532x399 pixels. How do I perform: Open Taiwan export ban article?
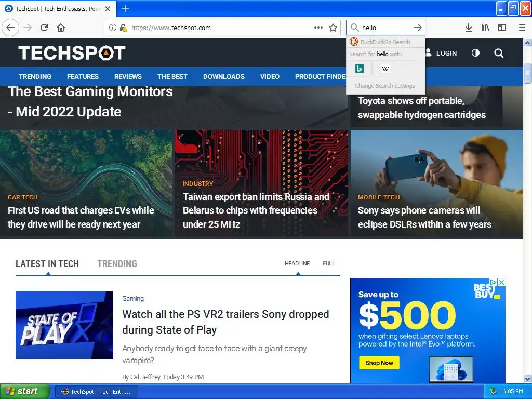tap(256, 210)
